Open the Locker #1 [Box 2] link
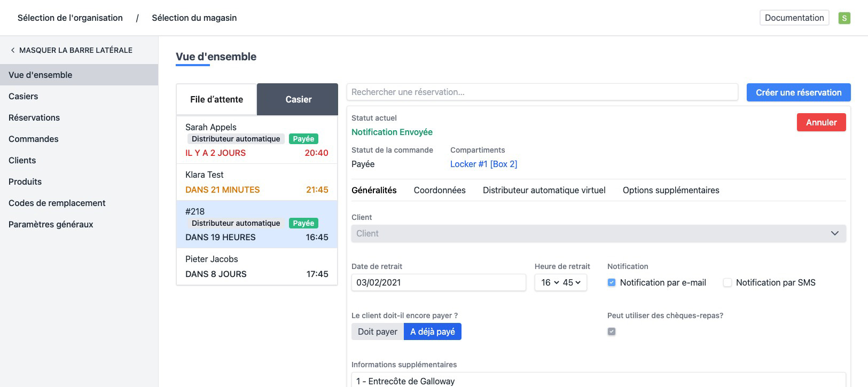The height and width of the screenshot is (387, 868). pos(483,164)
